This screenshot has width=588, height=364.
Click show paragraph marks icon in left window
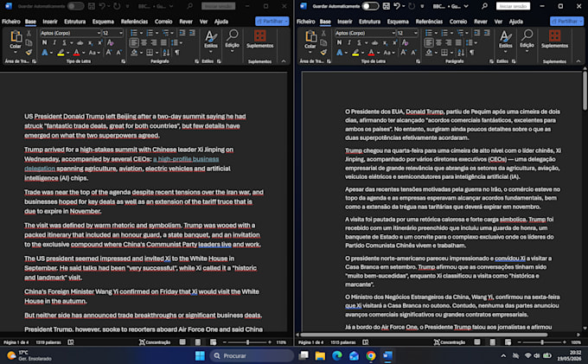click(177, 53)
